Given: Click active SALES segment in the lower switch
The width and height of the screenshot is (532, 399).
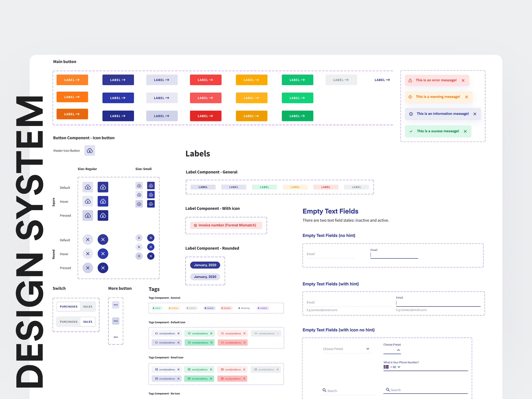Looking at the screenshot, I should pos(88,322).
